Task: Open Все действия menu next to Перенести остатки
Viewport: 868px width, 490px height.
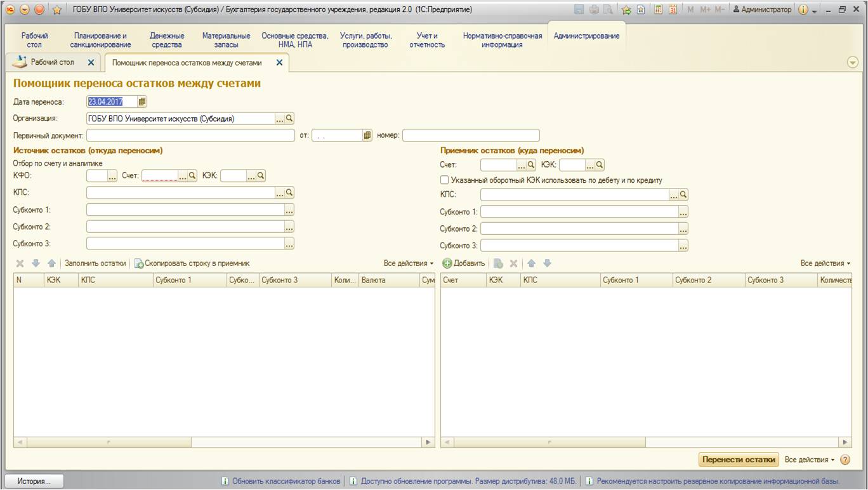Action: (810, 460)
